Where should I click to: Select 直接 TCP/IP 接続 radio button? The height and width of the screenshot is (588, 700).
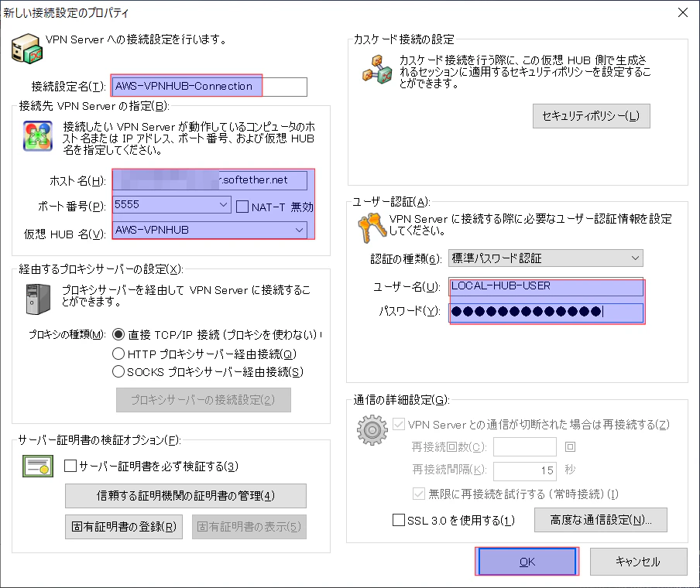[118, 334]
